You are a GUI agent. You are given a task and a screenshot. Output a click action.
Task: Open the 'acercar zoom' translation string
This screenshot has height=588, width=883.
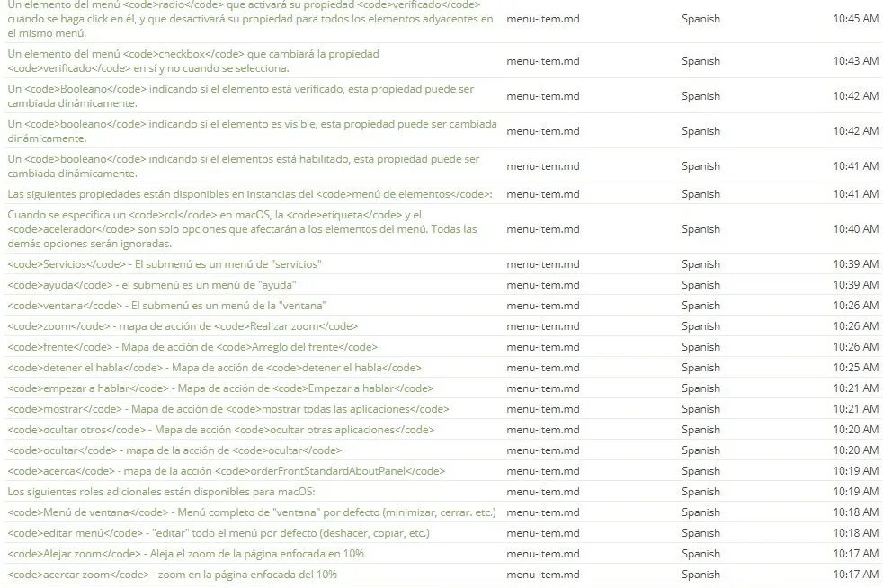click(173, 575)
